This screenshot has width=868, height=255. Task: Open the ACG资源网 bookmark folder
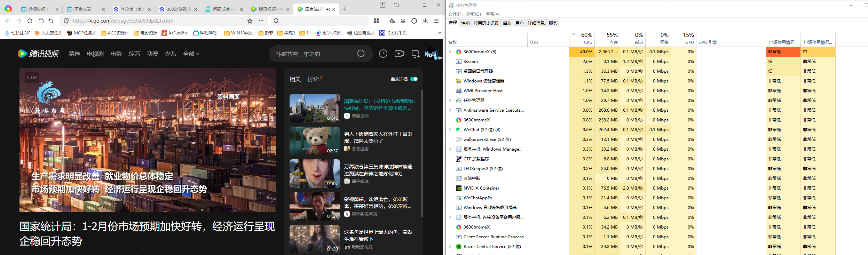[115, 33]
